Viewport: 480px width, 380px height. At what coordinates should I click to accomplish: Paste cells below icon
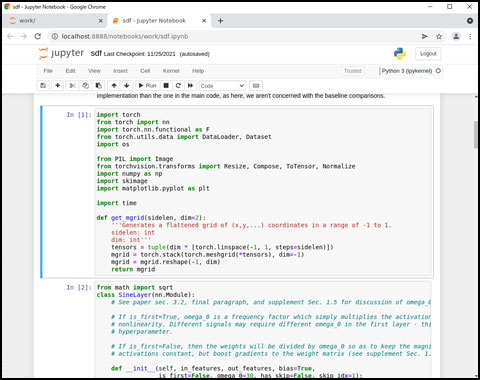pos(99,86)
